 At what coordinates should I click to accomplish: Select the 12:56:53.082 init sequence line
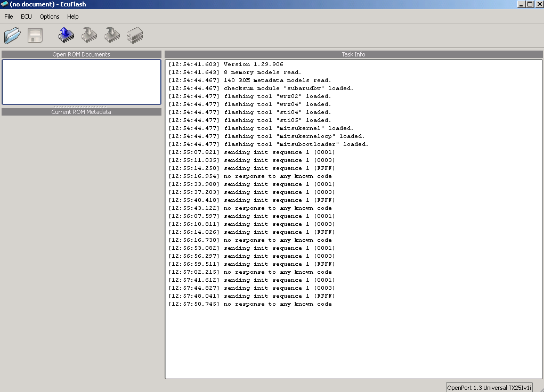pyautogui.click(x=252, y=248)
